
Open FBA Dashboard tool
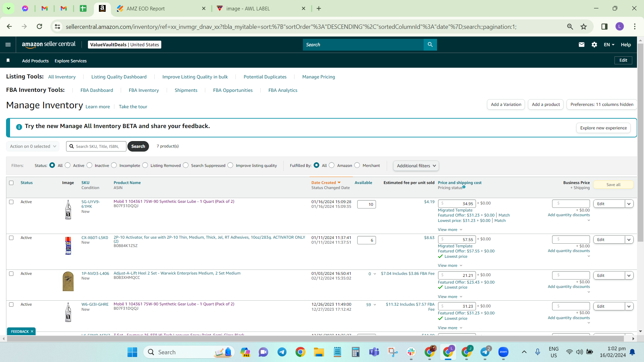[x=97, y=90]
